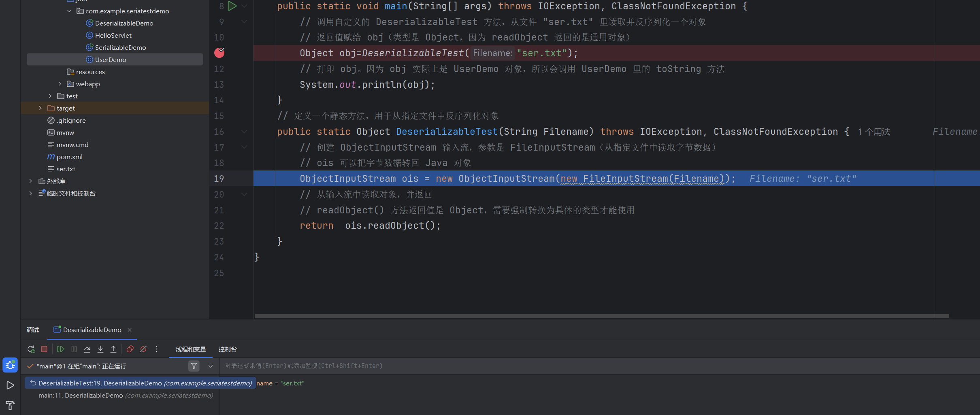Step over the current line
980x415 pixels.
(87, 349)
